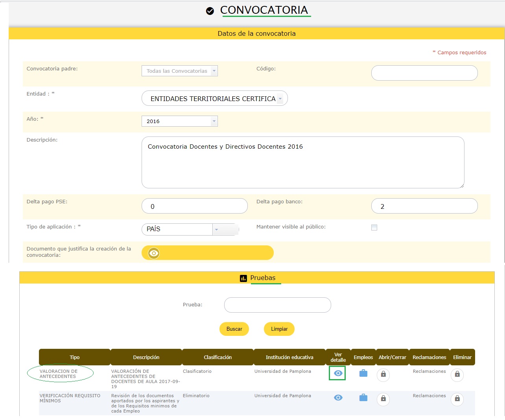Click the Prueba search input field

point(277,305)
